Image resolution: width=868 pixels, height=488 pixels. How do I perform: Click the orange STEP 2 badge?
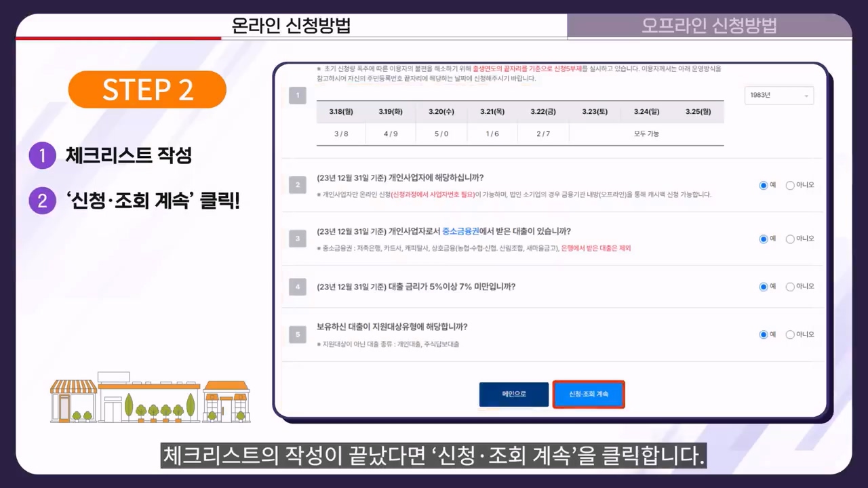tap(146, 89)
